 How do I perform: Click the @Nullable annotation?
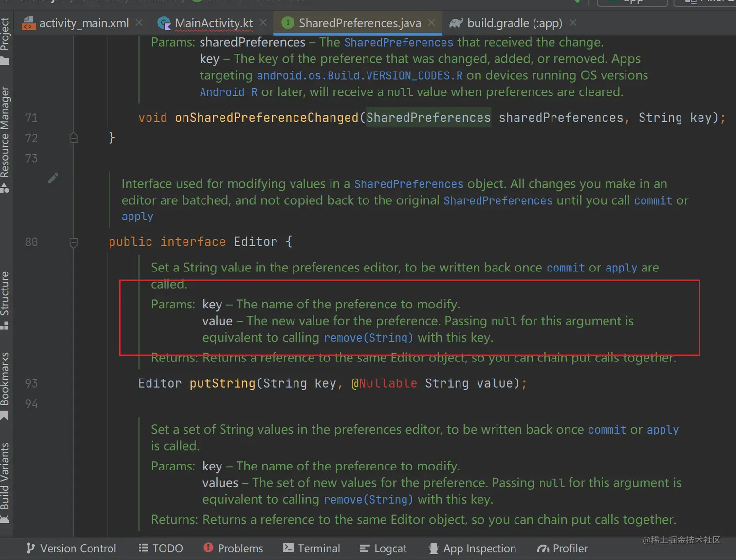(x=384, y=383)
